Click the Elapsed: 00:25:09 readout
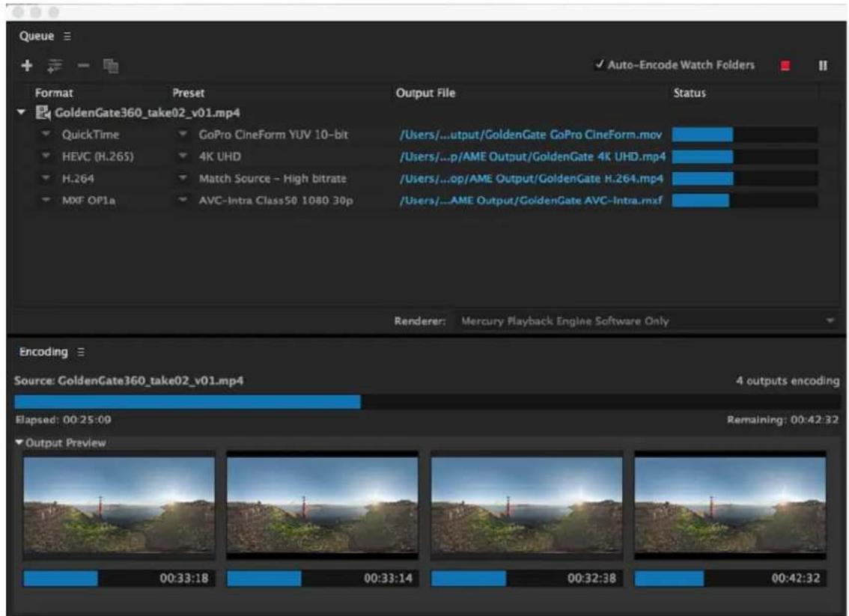 pyautogui.click(x=64, y=420)
